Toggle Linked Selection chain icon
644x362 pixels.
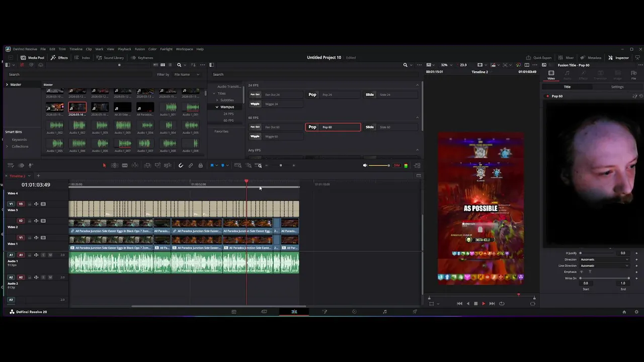191,165
